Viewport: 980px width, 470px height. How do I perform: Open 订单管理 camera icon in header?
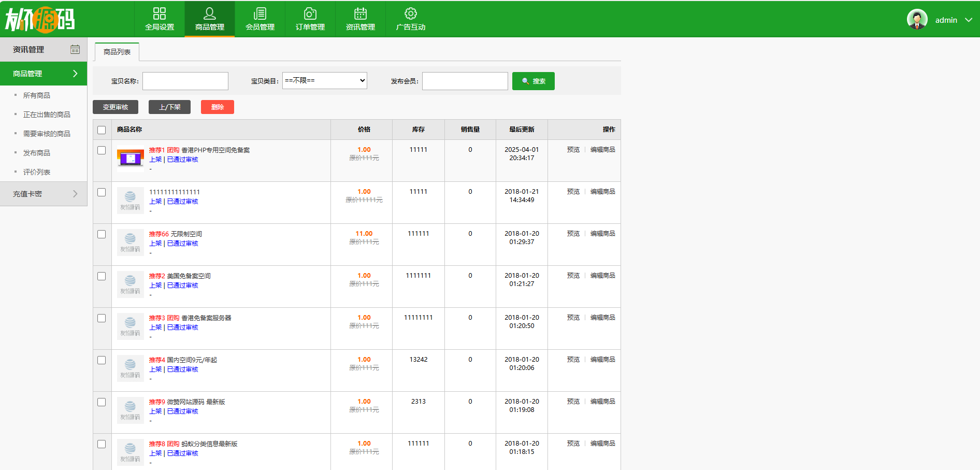[310, 13]
